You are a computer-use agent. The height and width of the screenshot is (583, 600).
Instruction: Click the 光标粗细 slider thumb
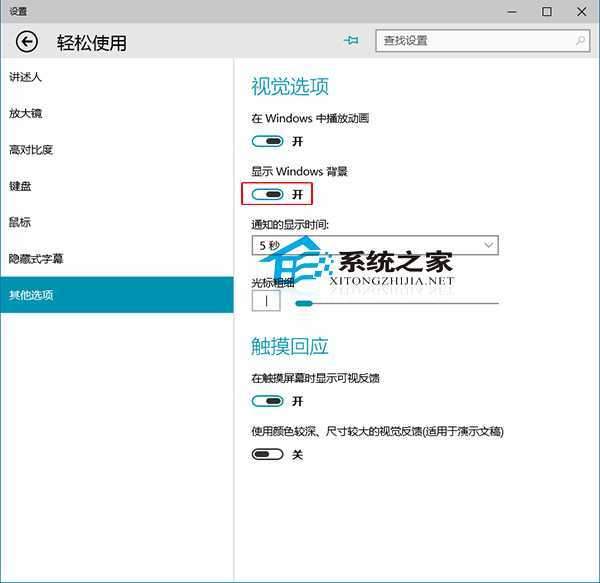304,303
